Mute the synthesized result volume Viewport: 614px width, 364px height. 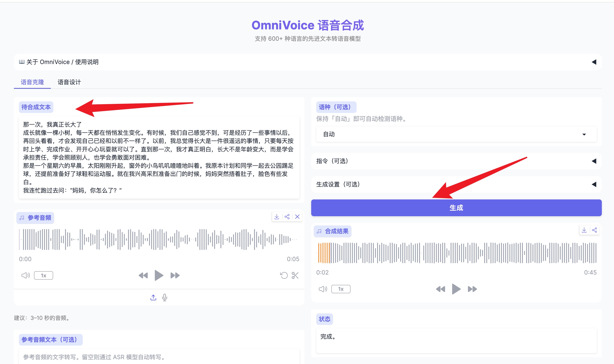pos(323,289)
